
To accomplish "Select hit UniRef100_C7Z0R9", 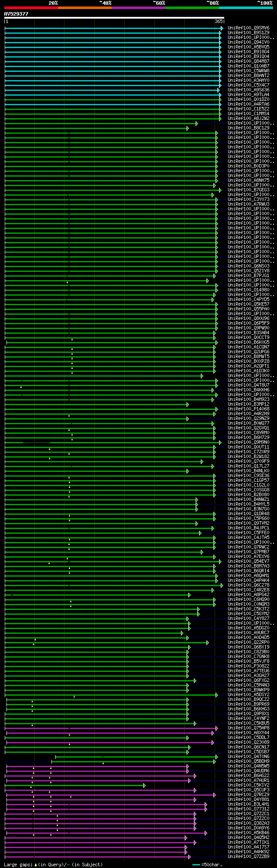I will (x=248, y=452).
